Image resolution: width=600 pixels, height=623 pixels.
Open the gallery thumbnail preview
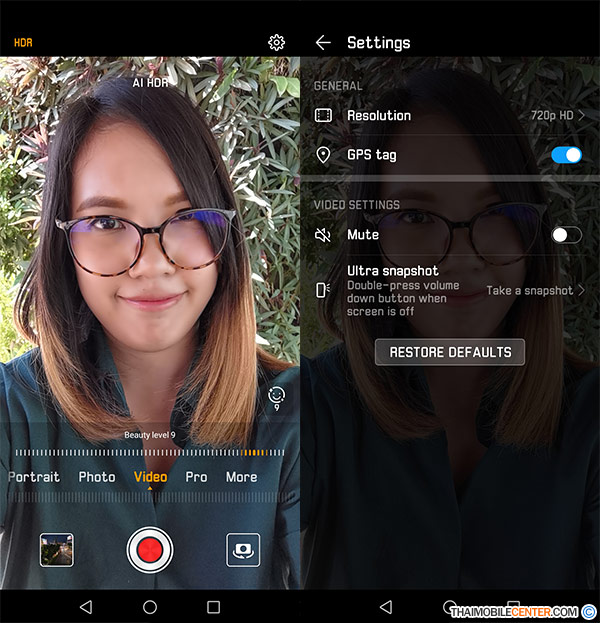pyautogui.click(x=57, y=550)
